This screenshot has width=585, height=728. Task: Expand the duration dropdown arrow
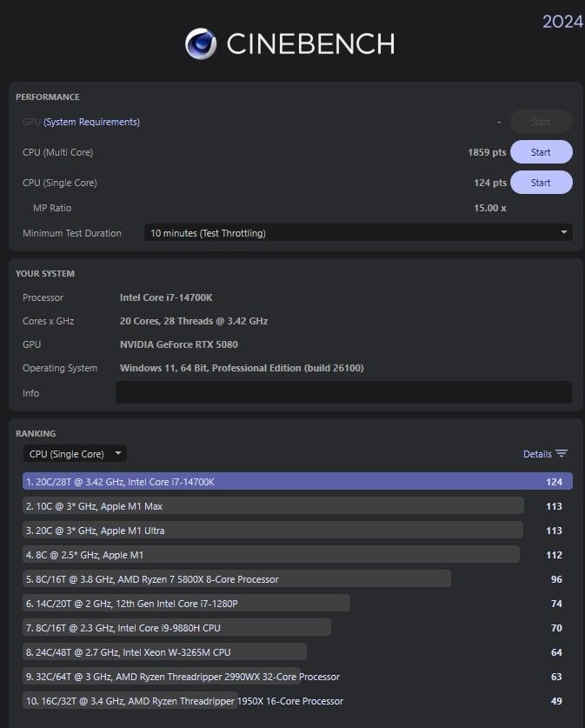point(563,232)
